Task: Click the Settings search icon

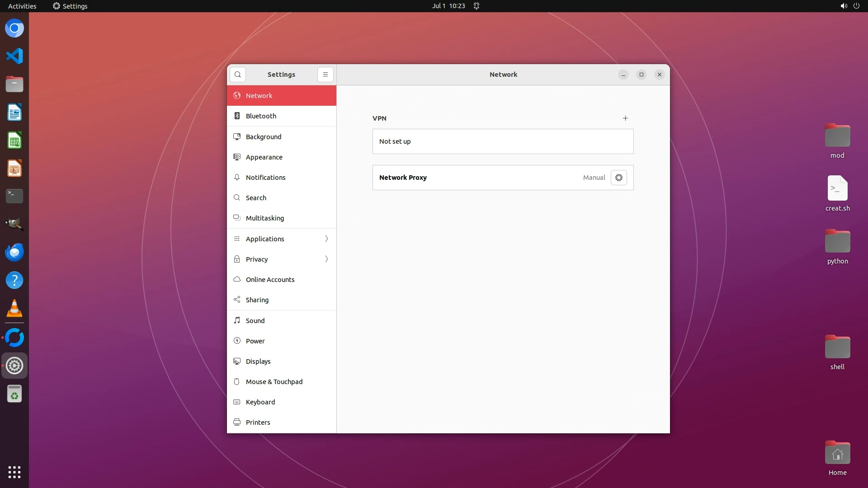Action: (238, 75)
